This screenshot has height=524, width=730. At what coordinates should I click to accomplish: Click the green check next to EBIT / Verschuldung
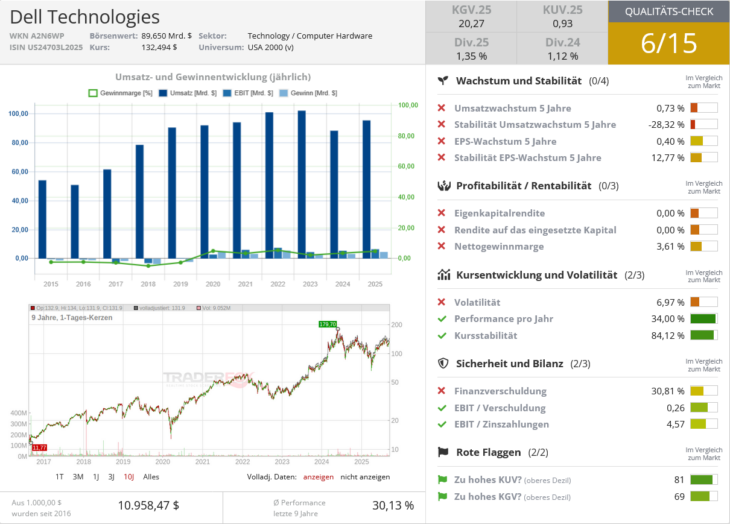[442, 408]
